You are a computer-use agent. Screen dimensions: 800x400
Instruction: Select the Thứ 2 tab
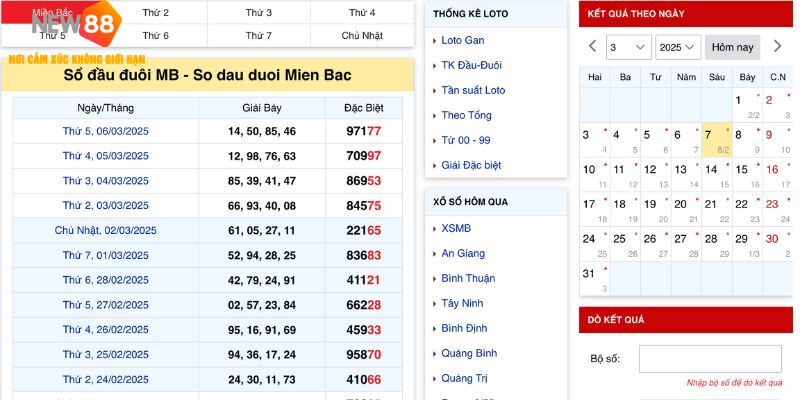pos(156,13)
